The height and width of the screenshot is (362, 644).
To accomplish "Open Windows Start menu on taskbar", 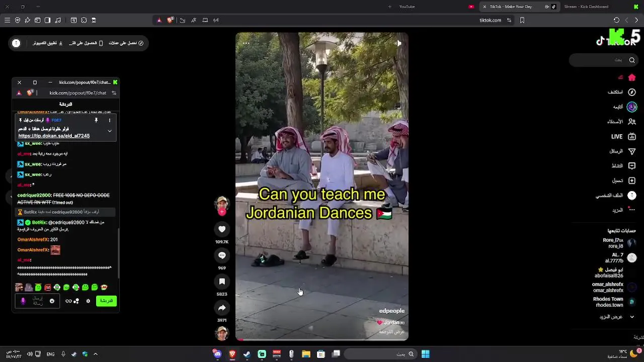I will 425,354.
